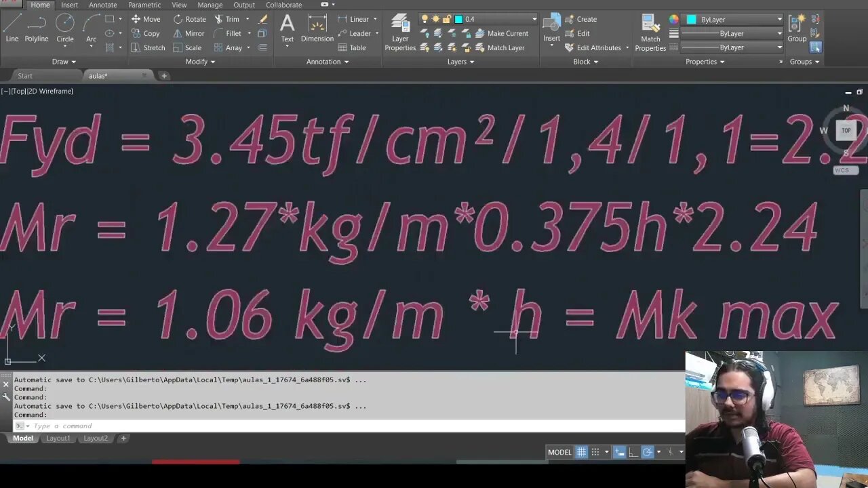Open the Text annotation tool
Screen dimensions: 868x488
288,29
